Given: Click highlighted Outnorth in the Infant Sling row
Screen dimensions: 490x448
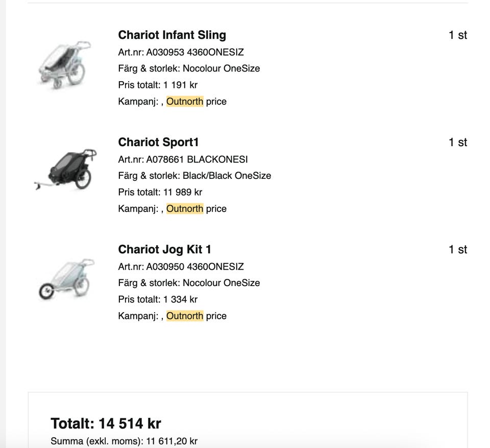Looking at the screenshot, I should point(185,101).
